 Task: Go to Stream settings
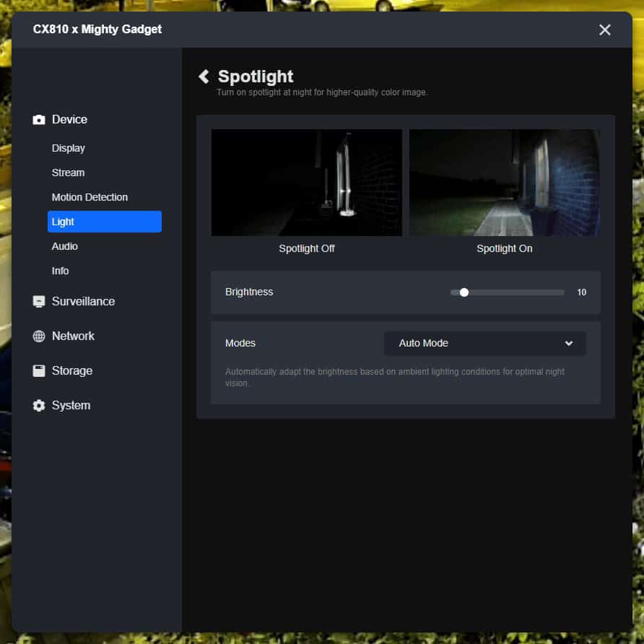pos(68,173)
